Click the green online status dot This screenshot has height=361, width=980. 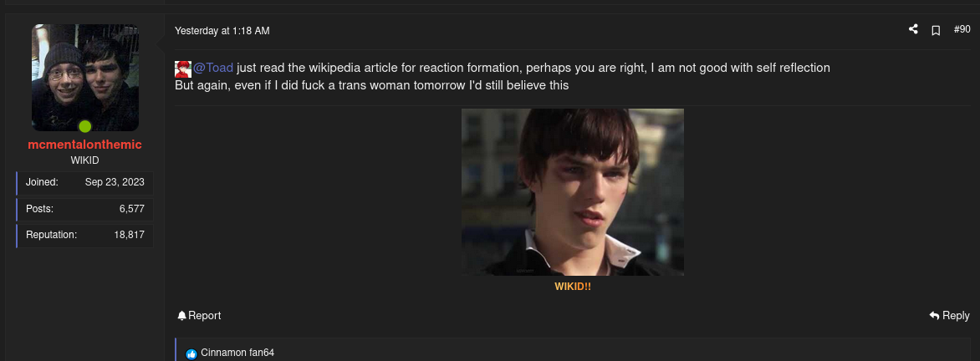[x=85, y=126]
